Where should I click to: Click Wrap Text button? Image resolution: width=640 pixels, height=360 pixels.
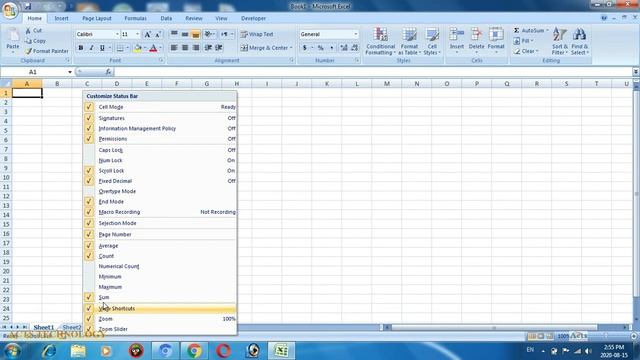pyautogui.click(x=257, y=34)
